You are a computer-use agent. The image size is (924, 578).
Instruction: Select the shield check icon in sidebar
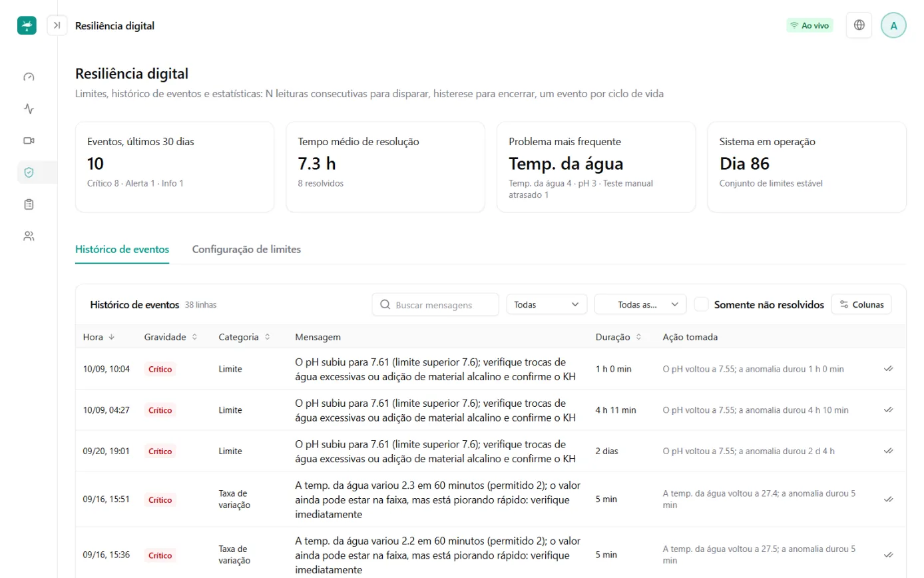29,172
